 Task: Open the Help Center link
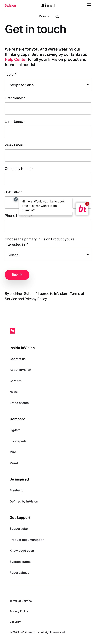[16, 60]
